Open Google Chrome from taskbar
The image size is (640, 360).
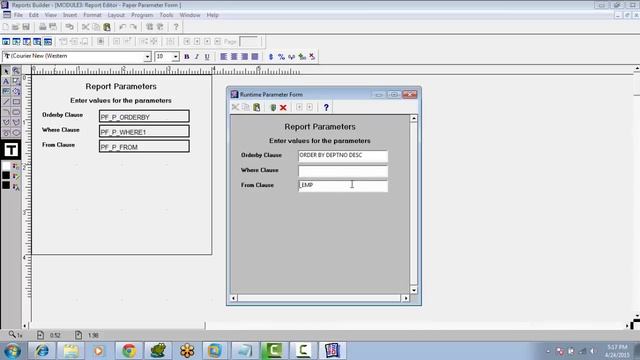pos(129,351)
